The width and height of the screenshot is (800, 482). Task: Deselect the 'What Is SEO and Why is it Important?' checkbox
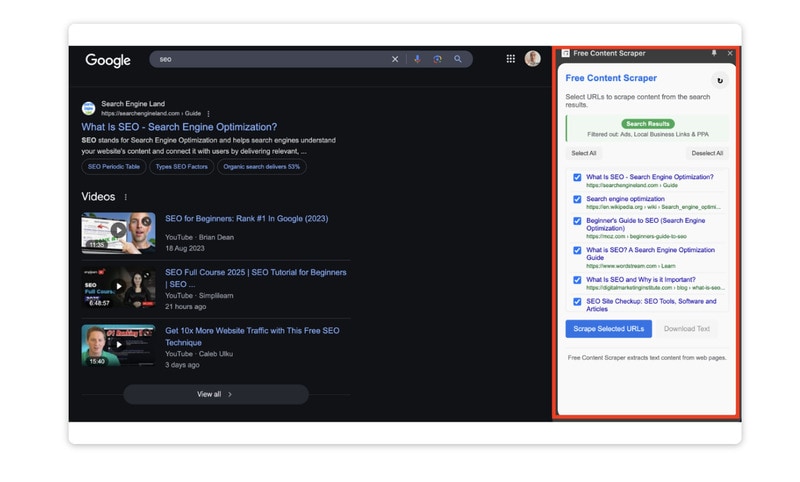click(577, 281)
